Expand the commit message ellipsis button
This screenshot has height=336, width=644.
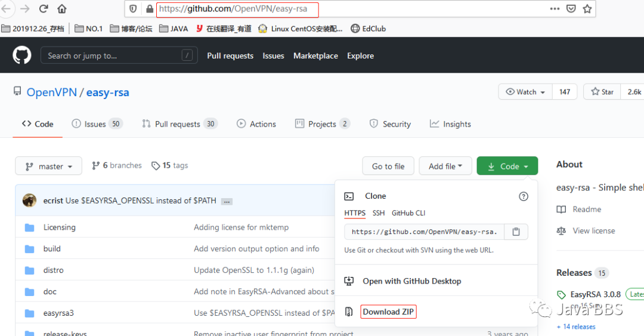click(227, 202)
